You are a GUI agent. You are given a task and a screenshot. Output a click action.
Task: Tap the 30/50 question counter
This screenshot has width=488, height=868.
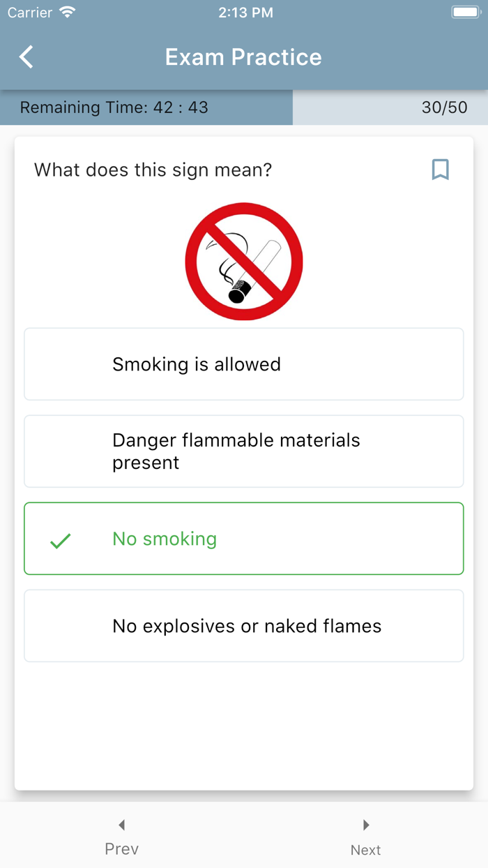[444, 107]
